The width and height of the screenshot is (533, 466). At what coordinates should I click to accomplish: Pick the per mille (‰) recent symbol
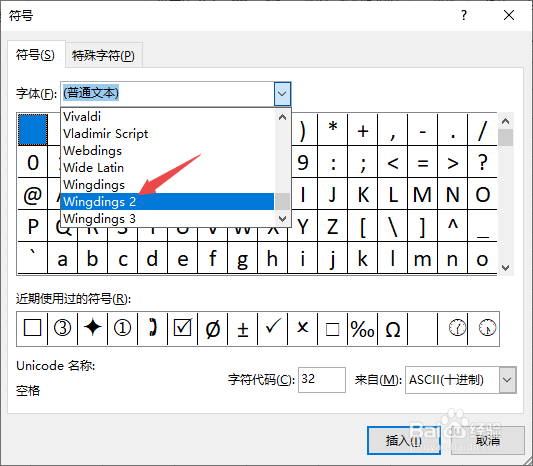coord(362,329)
